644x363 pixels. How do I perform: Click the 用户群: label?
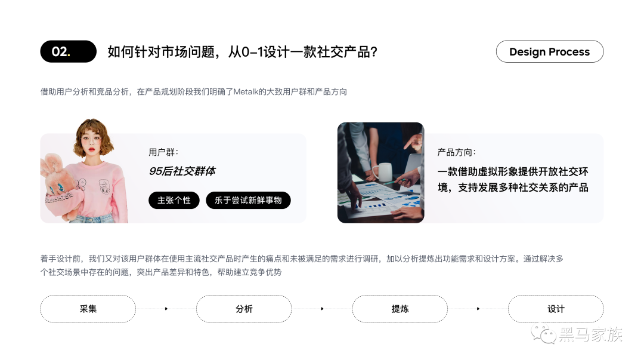163,152
